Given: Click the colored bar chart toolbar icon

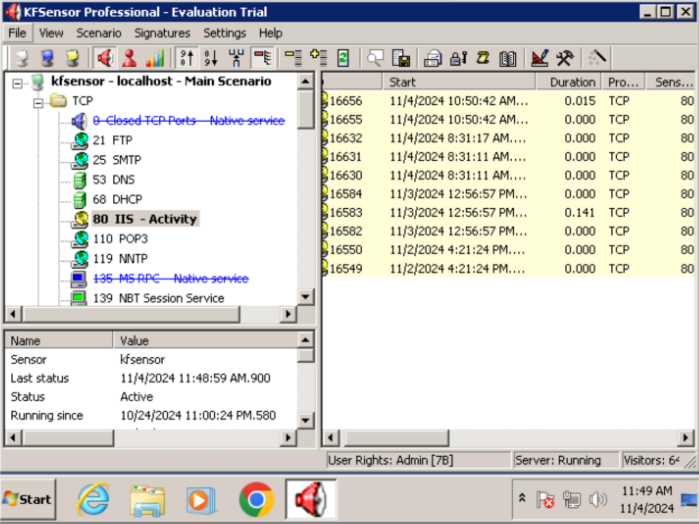Looking at the screenshot, I should [154, 58].
